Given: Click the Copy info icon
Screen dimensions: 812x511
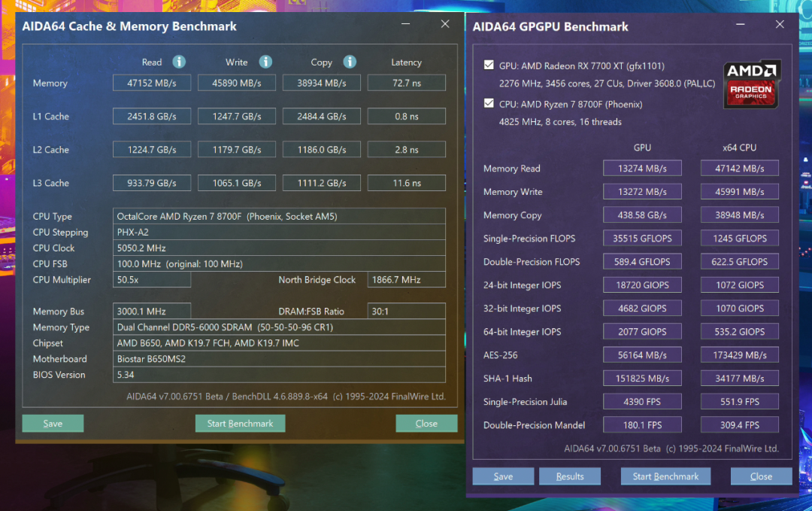Looking at the screenshot, I should pyautogui.click(x=350, y=62).
